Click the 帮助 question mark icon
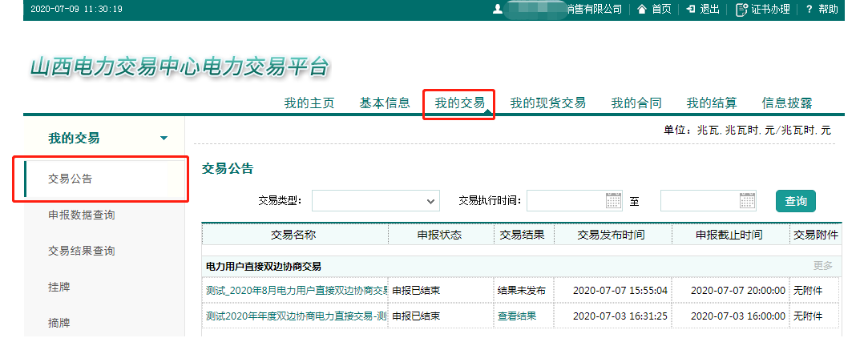Viewport: 868px width, 338px height. pos(809,9)
